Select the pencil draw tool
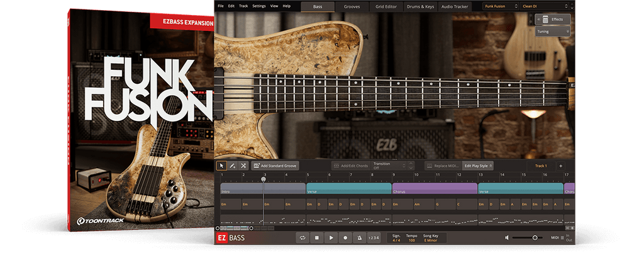The image size is (644, 262). [x=233, y=166]
